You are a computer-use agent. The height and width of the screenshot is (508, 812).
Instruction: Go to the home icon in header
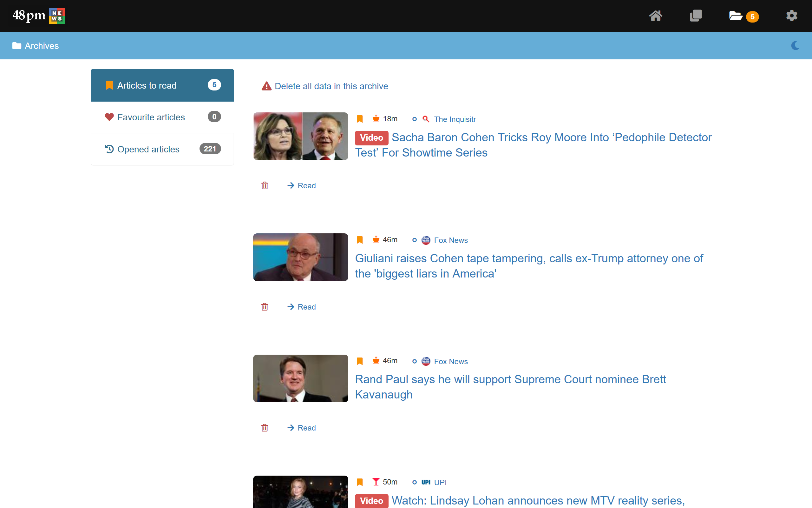click(x=655, y=16)
